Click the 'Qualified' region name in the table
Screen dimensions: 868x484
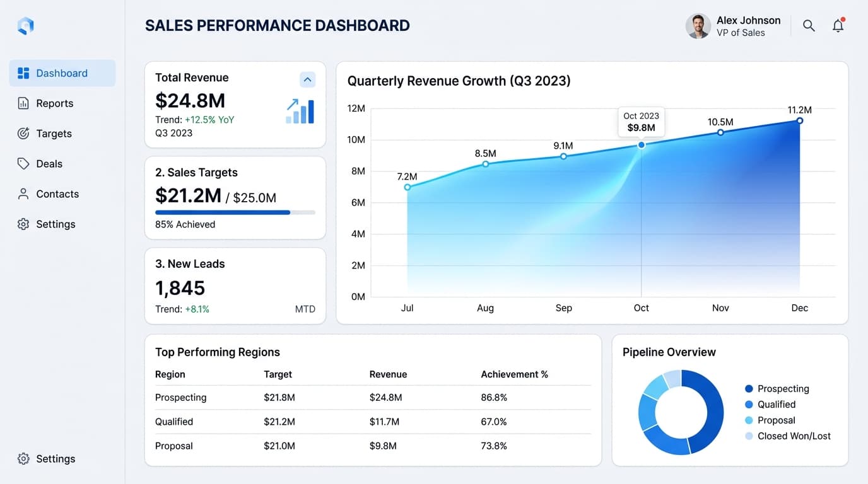[174, 422]
